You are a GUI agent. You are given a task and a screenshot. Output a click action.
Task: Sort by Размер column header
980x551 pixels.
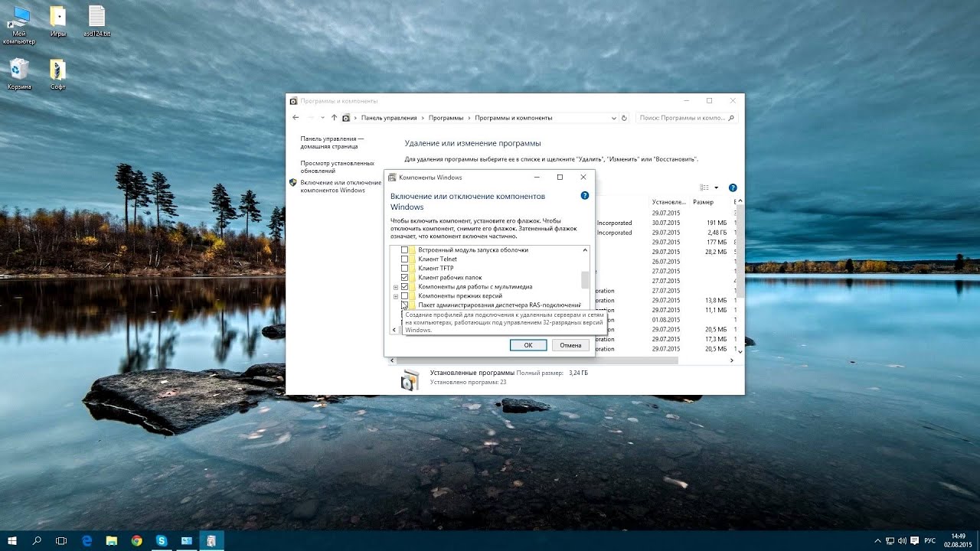tap(704, 202)
